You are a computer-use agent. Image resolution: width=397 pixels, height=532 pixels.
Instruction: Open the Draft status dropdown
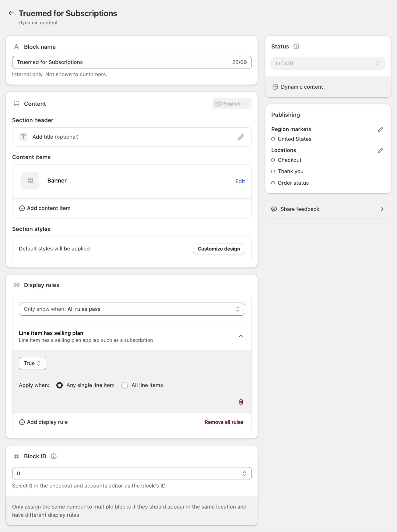click(x=328, y=63)
